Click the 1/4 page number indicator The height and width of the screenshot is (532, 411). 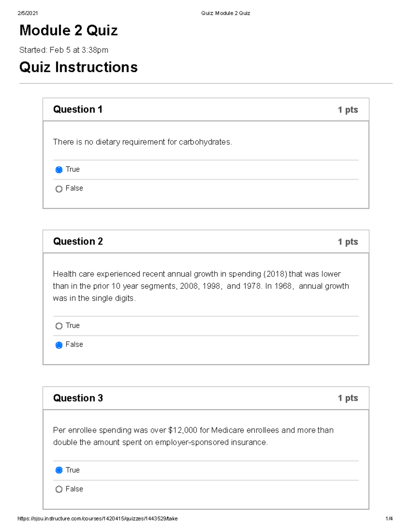click(389, 519)
